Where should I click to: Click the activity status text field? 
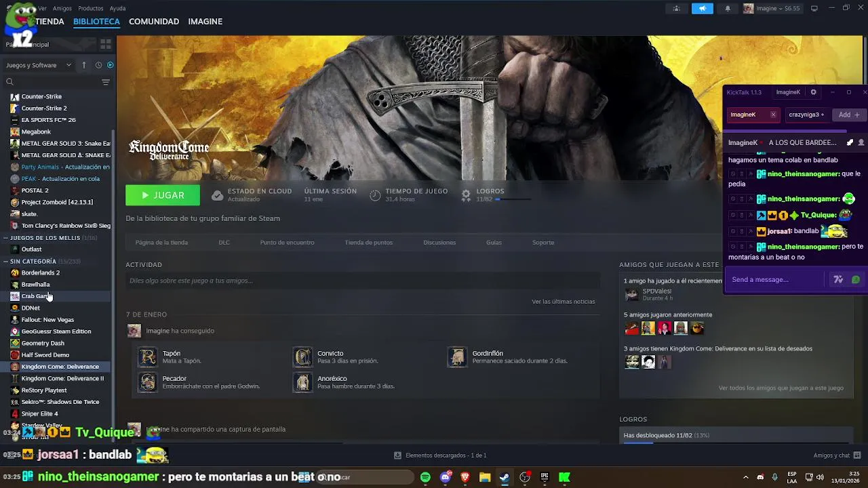363,281
